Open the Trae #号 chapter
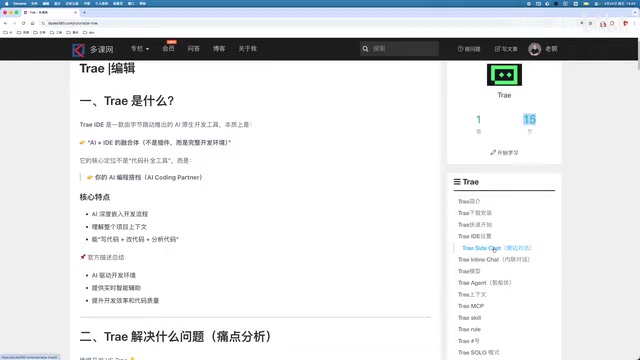Image resolution: width=640 pixels, height=360 pixels. 469,341
